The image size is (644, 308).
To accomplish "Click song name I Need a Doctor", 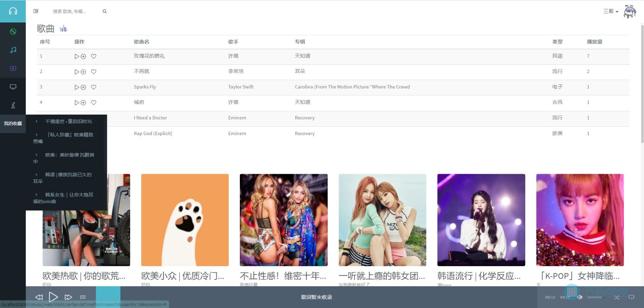I will pos(150,118).
